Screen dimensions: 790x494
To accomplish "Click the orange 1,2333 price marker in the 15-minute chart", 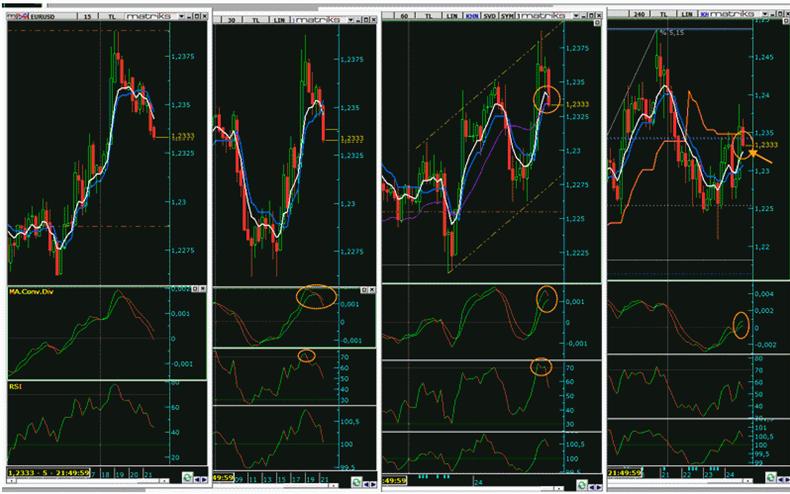I will [x=182, y=136].
